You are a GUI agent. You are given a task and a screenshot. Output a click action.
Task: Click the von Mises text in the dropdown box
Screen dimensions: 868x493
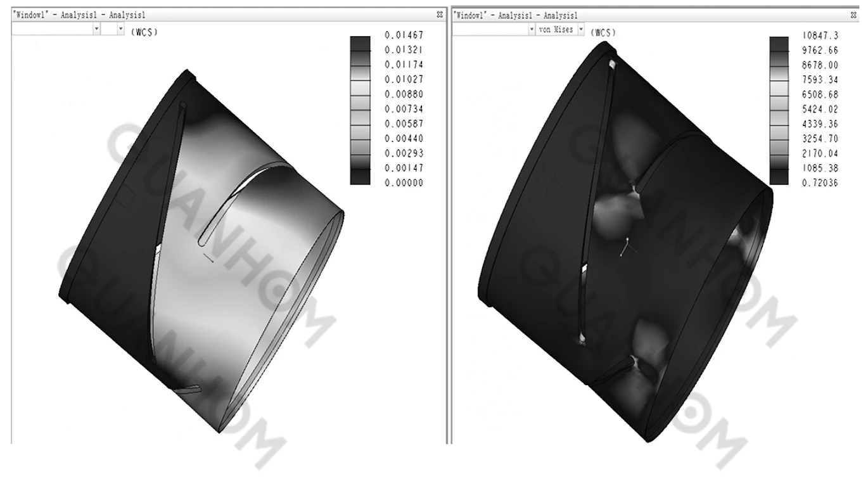(558, 29)
